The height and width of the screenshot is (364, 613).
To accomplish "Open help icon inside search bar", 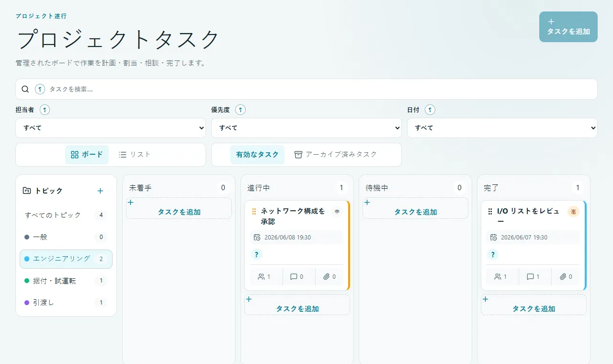I will pyautogui.click(x=40, y=89).
